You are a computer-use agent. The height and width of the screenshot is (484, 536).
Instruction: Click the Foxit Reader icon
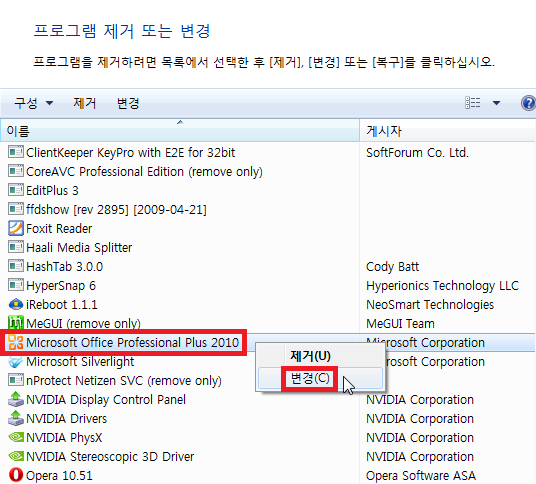(x=16, y=228)
